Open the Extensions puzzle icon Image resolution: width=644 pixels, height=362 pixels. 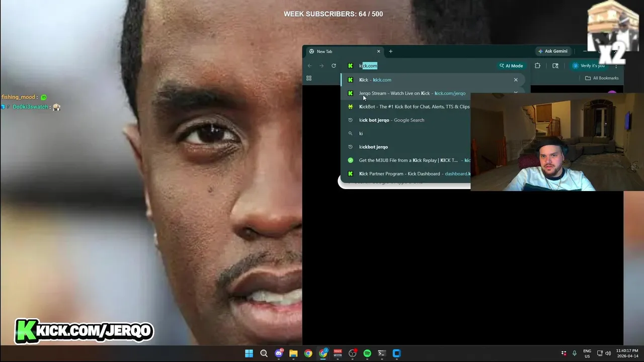(x=537, y=66)
